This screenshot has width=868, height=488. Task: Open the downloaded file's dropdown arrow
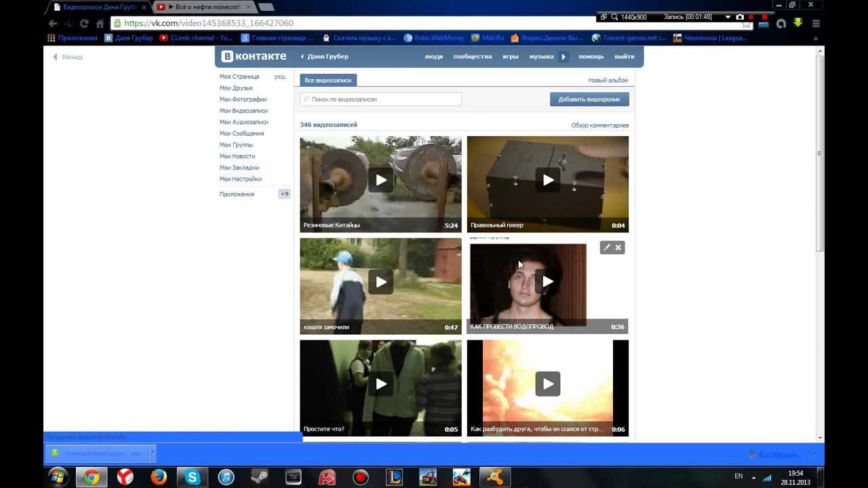pyautogui.click(x=153, y=453)
